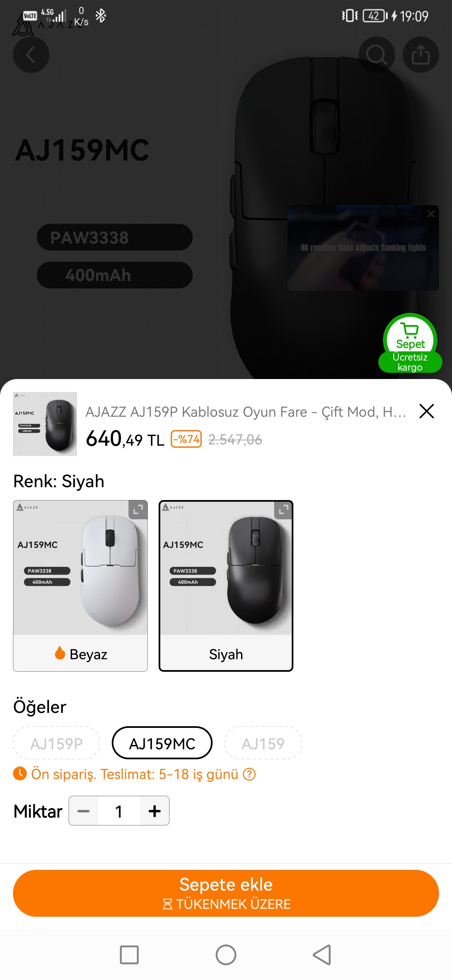
Task: Close the floating video preview
Action: 431,214
